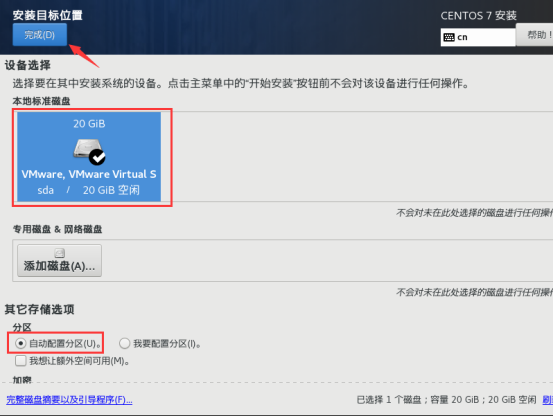Click the black checkmark badge on disk

coord(97,157)
